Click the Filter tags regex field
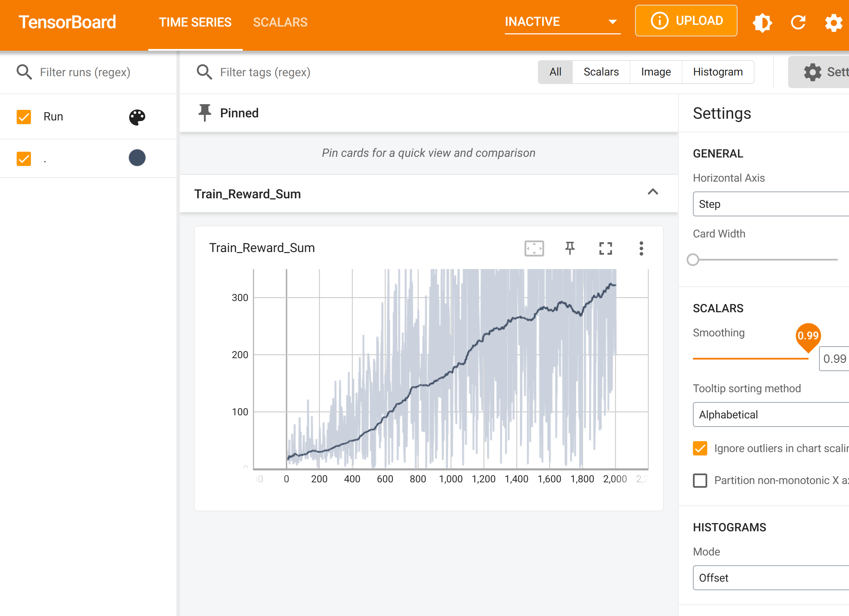 click(x=265, y=72)
